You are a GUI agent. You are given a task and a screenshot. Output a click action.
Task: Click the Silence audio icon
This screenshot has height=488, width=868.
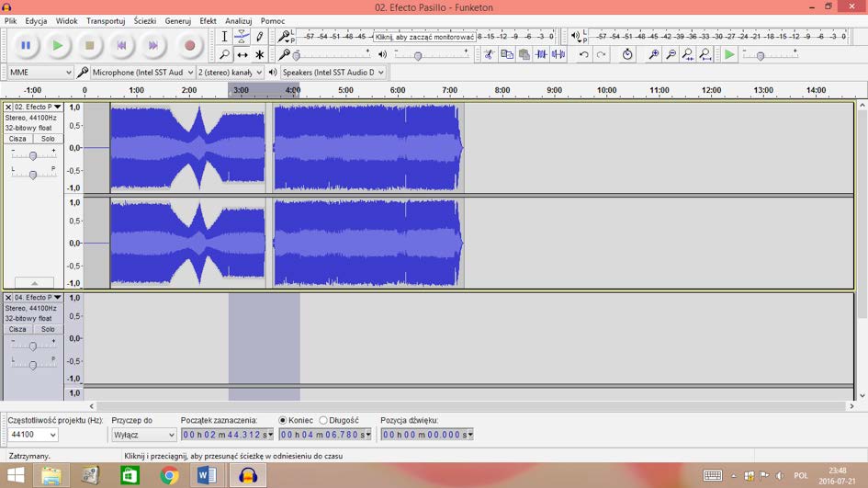click(558, 54)
